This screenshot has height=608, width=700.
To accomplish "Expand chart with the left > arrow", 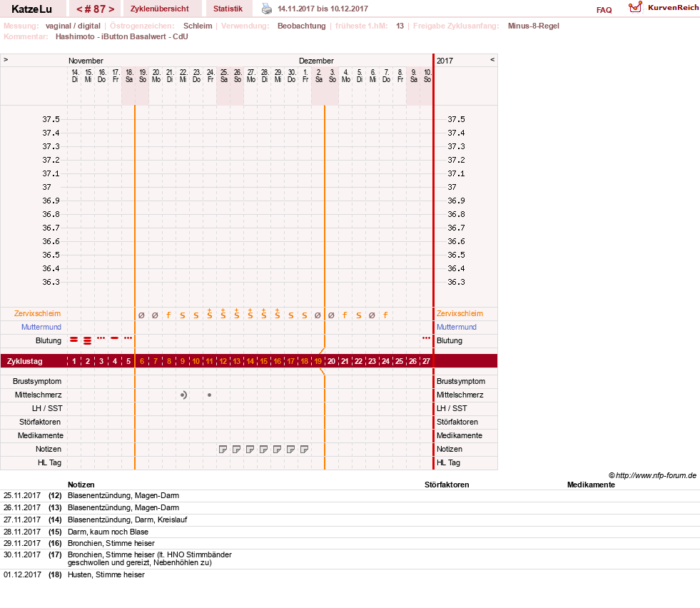I will [x=6, y=59].
